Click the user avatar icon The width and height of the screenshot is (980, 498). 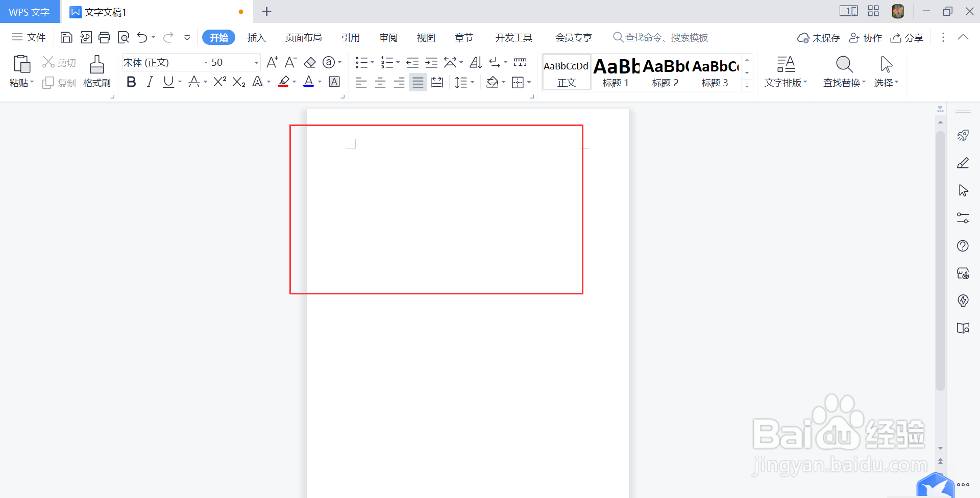[x=898, y=11]
